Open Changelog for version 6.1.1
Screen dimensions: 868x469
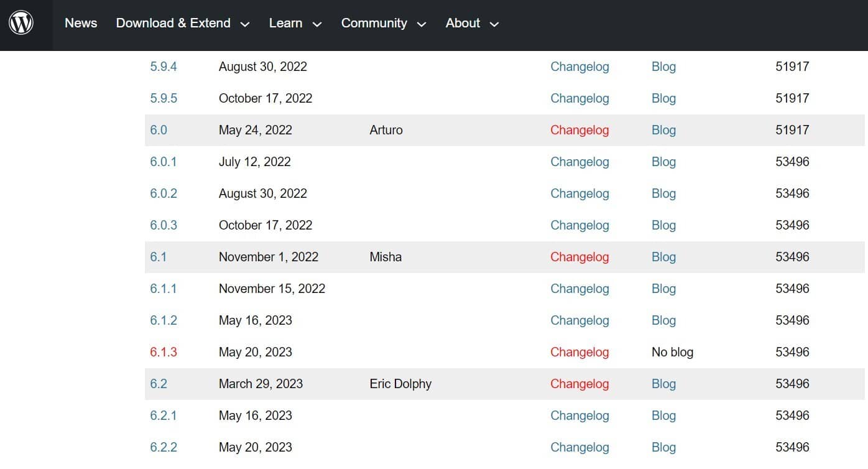tap(579, 289)
